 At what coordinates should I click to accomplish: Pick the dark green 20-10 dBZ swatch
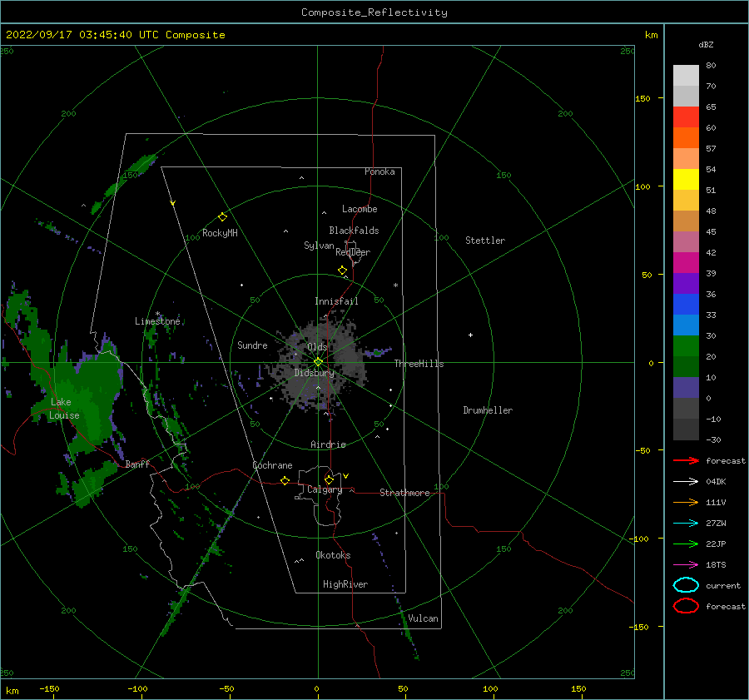coord(686,367)
